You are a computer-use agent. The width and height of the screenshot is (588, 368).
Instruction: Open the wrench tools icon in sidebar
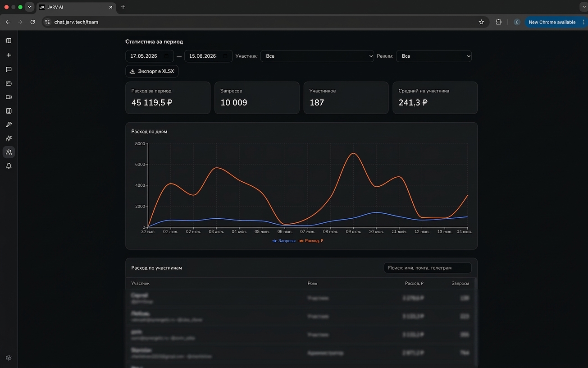coord(9,124)
